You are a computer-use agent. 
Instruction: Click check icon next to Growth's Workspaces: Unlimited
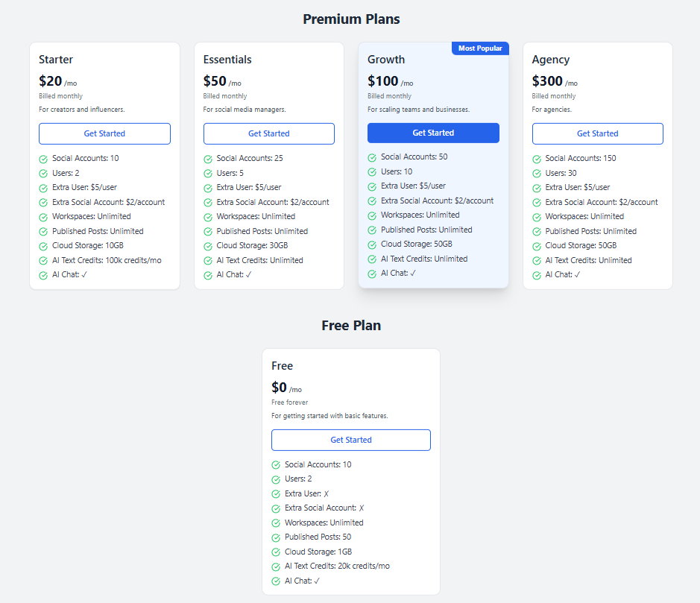point(372,215)
